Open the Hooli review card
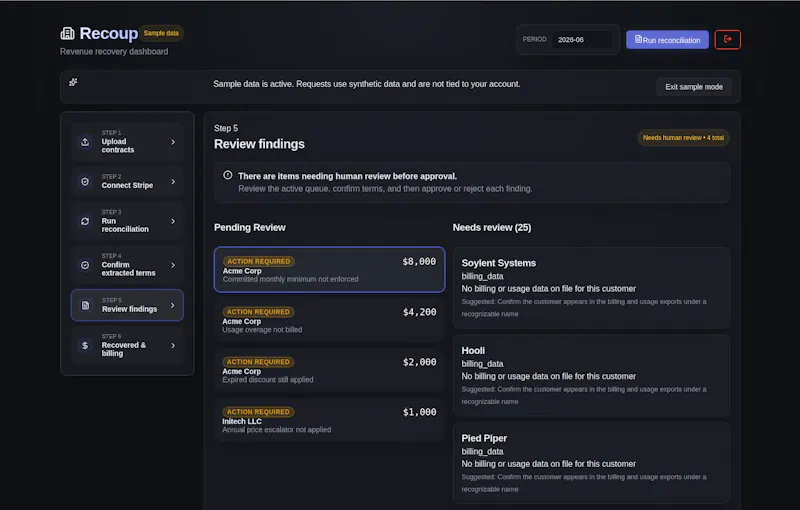800x510 pixels. [591, 375]
